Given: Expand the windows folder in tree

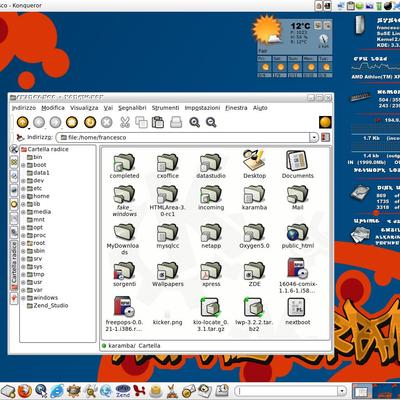Looking at the screenshot, I should click(x=23, y=298).
